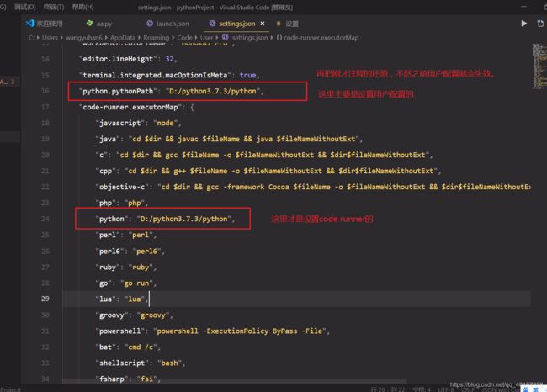Image resolution: width=547 pixels, height=392 pixels.
Task: Click "terminal.integrated.macOptionIsMeta" key
Action: [155, 75]
